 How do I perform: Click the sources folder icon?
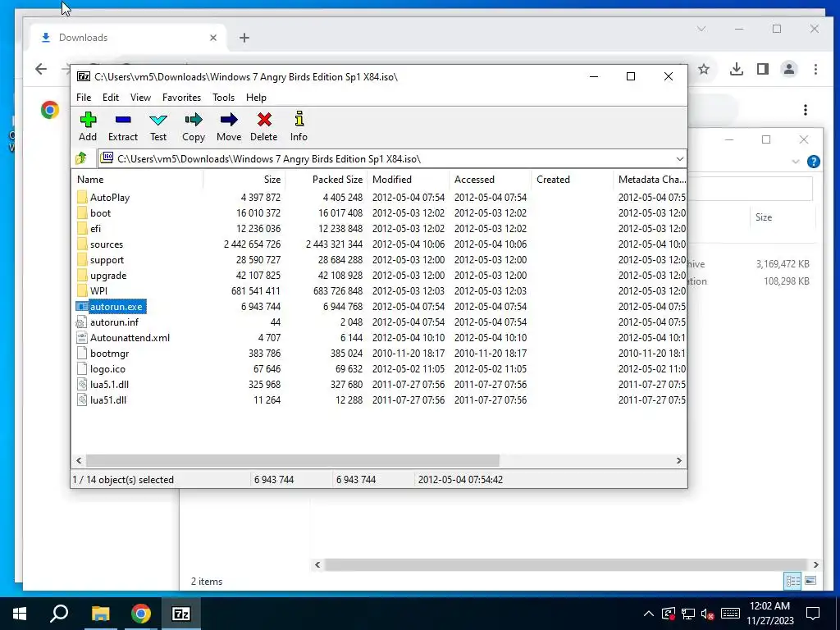pos(82,244)
